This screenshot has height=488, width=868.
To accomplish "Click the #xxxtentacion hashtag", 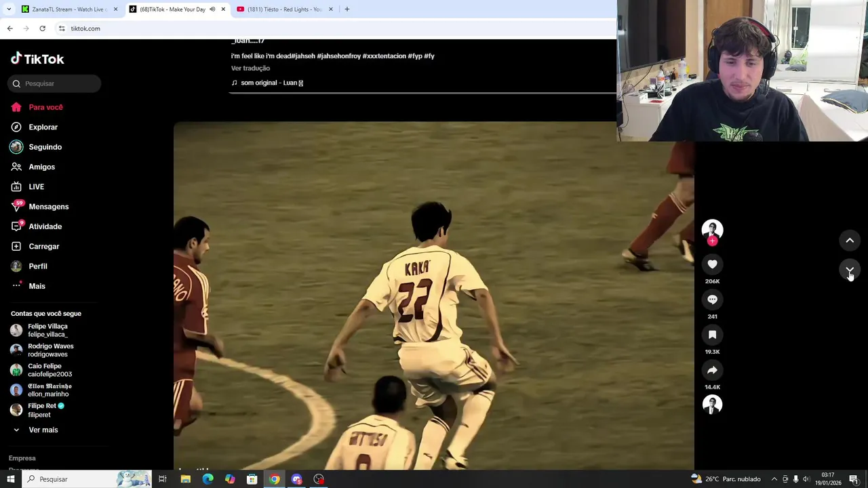I will (x=384, y=56).
